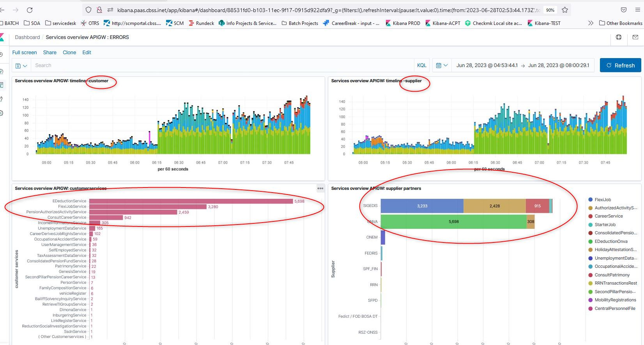Click Full screen in the dashboard menu
Viewport: 644px width, 345px height.
tap(25, 53)
